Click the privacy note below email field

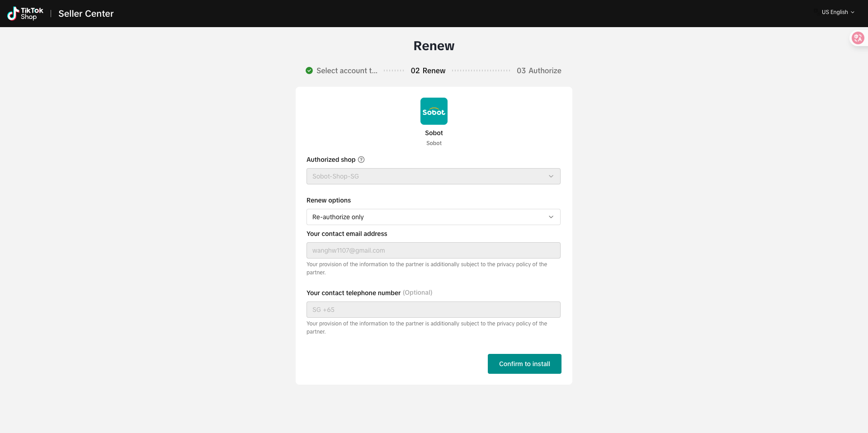pyautogui.click(x=426, y=268)
